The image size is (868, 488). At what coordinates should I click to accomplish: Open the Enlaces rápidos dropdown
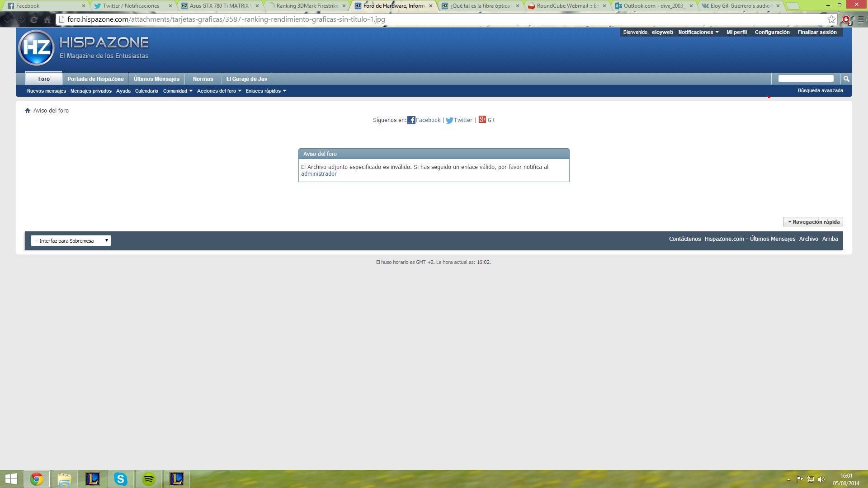tap(266, 91)
